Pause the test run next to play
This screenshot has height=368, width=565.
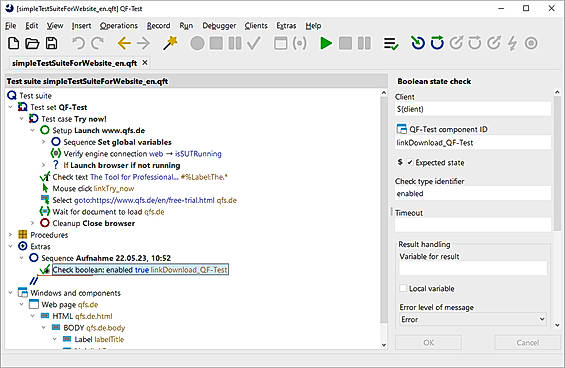pyautogui.click(x=364, y=43)
